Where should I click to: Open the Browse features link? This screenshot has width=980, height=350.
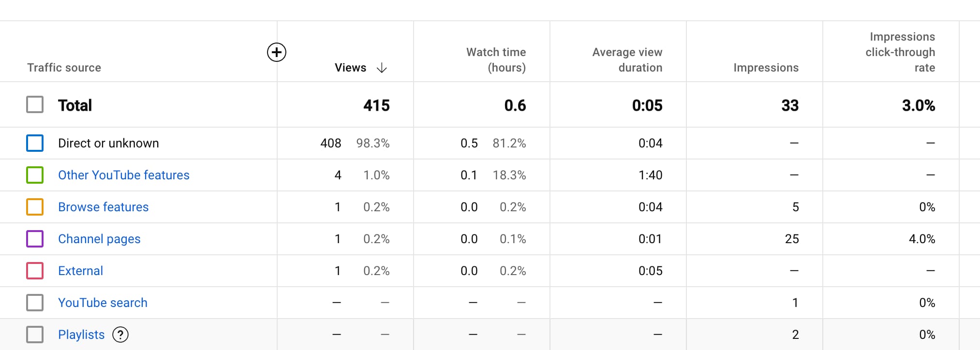click(x=104, y=207)
